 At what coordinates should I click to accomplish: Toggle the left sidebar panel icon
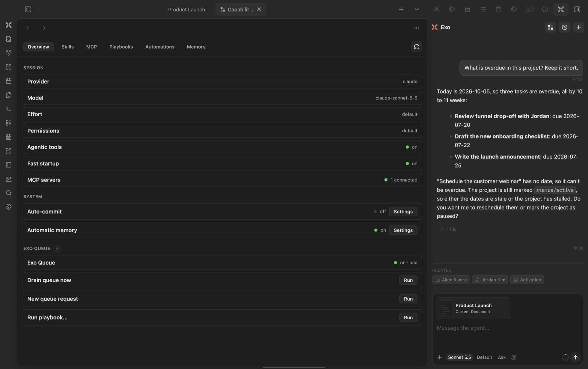click(28, 9)
